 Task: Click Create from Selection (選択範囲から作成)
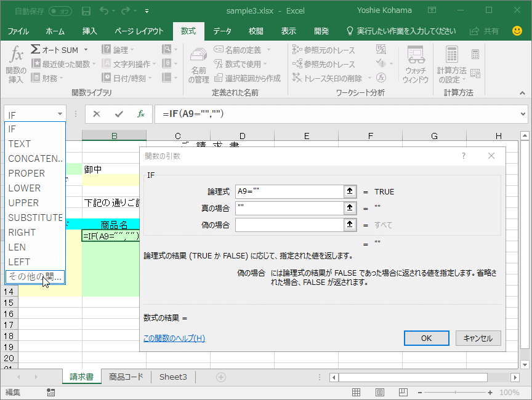(x=248, y=78)
